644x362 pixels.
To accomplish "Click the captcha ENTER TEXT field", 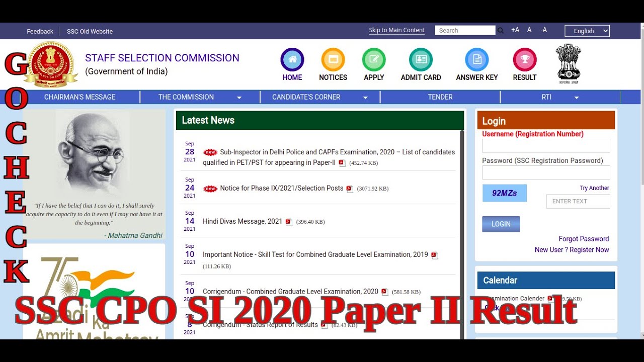I will (578, 201).
